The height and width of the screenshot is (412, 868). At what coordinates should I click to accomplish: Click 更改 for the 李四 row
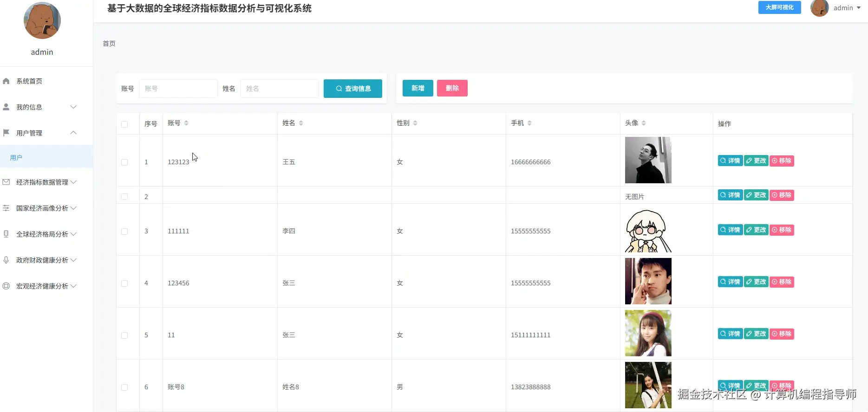click(x=756, y=230)
